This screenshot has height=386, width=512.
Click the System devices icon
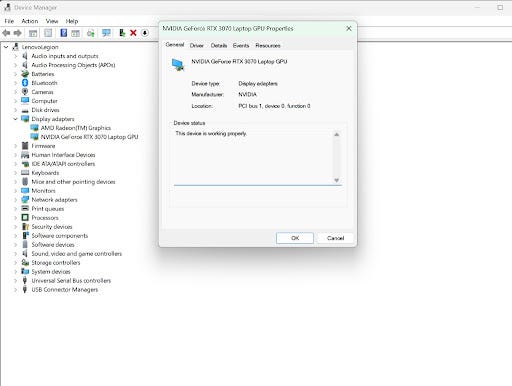[x=25, y=272]
